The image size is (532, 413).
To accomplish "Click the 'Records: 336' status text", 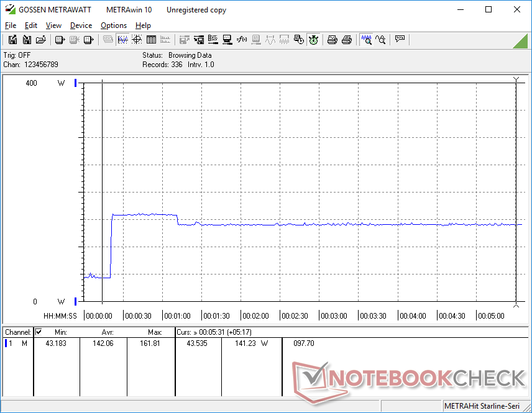I will 162,65.
